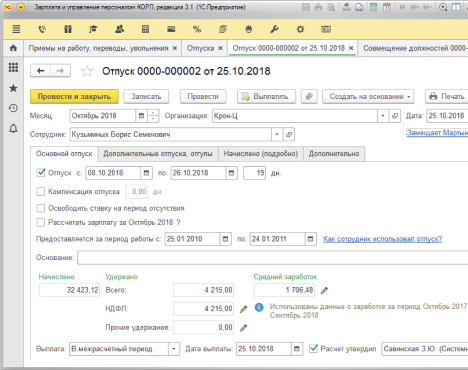Image resolution: width=468 pixels, height=370 pixels.
Task: Open the payments card section icon
Action: (171, 29)
